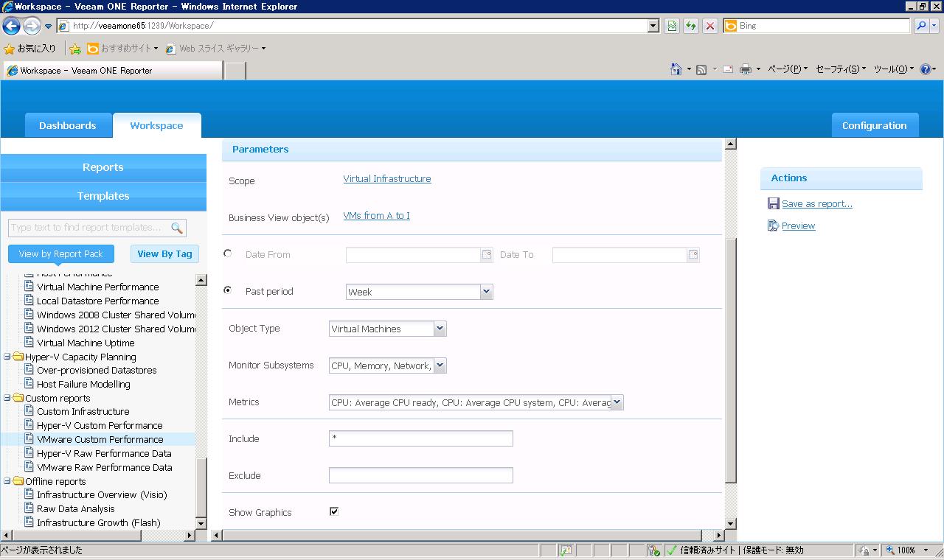The image size is (944, 560).
Task: Select VMware Custom Performance template
Action: click(100, 439)
